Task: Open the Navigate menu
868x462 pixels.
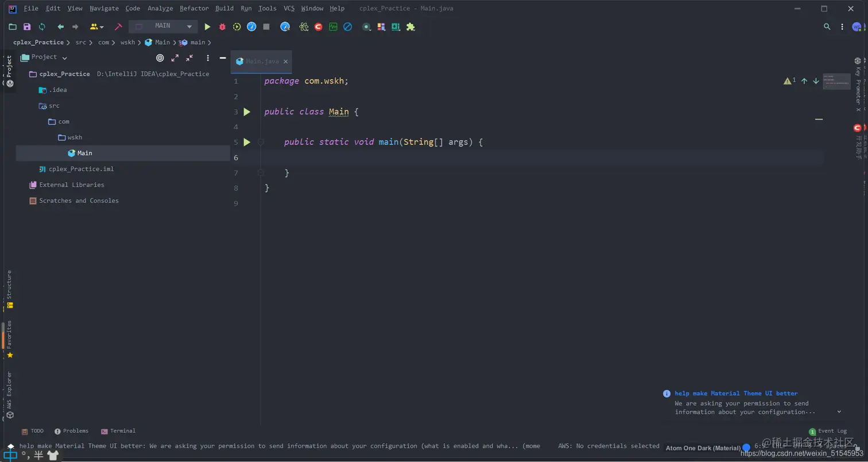Action: [x=104, y=9]
